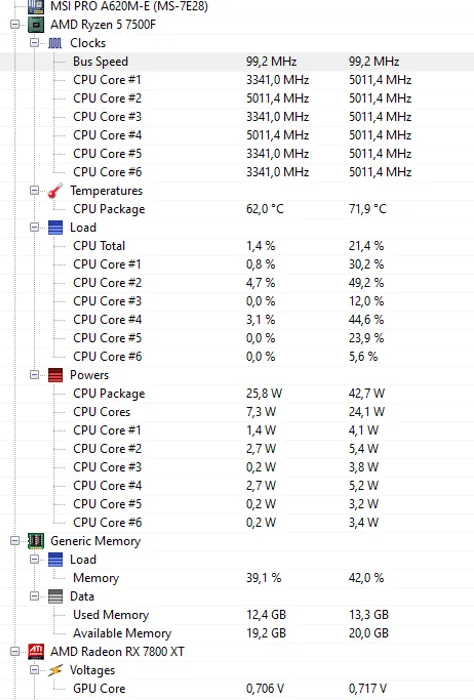Collapse the Generic Memory node
This screenshot has width=474, height=700.
15,541
